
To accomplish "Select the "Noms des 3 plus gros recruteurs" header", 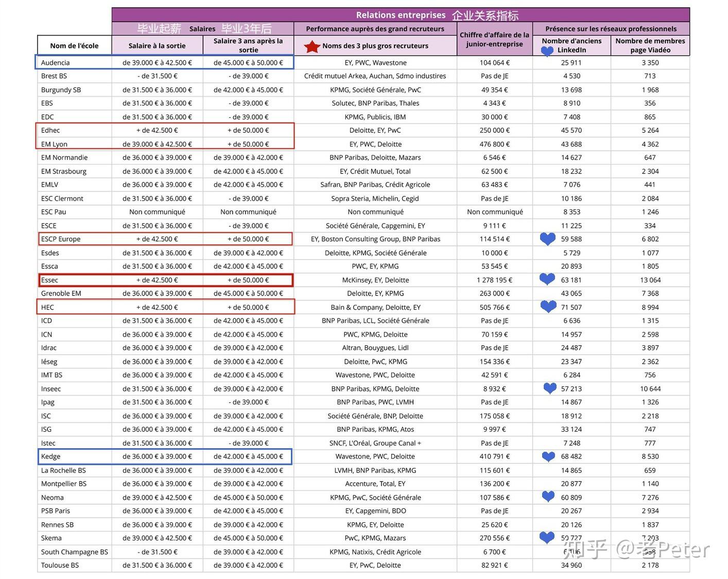I will [375, 46].
